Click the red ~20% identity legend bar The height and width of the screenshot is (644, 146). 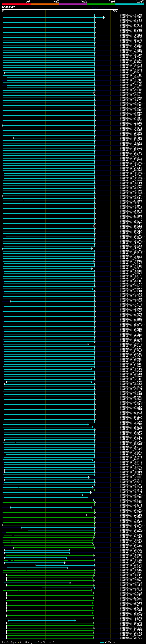(x=16, y=4)
